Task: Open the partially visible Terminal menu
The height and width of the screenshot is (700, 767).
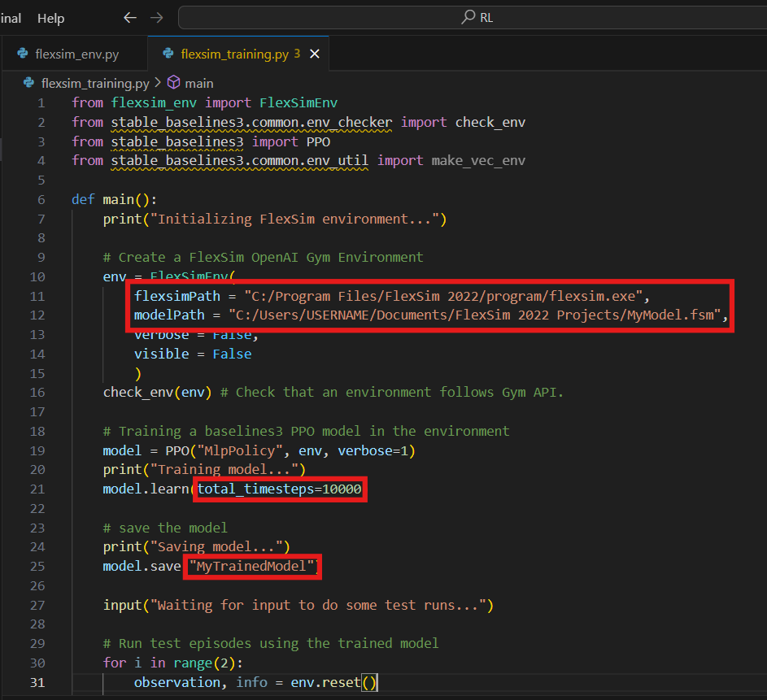Action: coord(11,18)
